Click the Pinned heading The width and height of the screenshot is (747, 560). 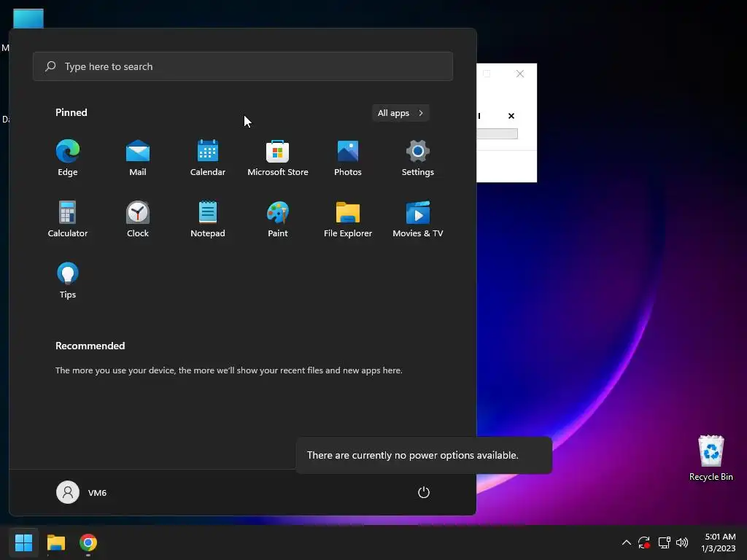(71, 112)
